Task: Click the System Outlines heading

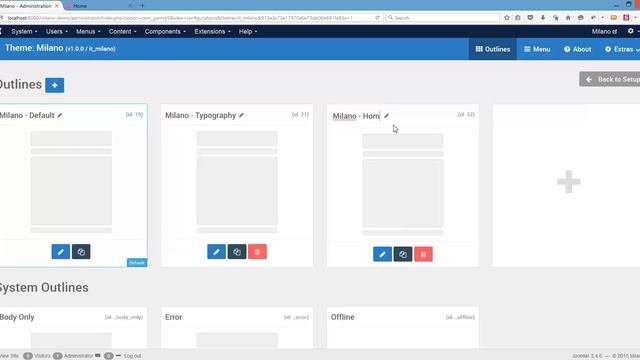Action: tap(44, 287)
